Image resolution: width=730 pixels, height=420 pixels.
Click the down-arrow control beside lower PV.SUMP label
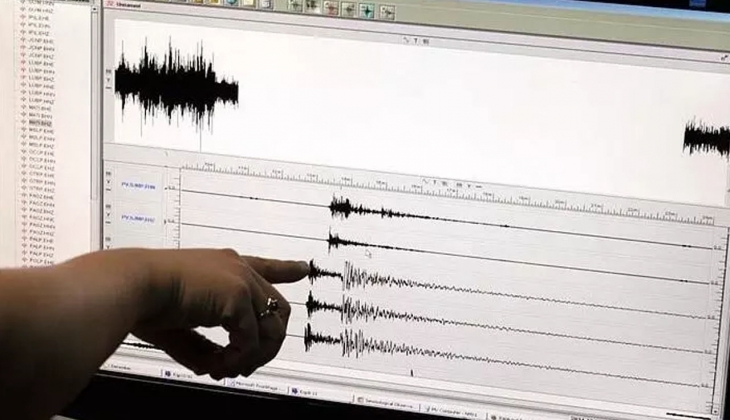[x=108, y=215]
